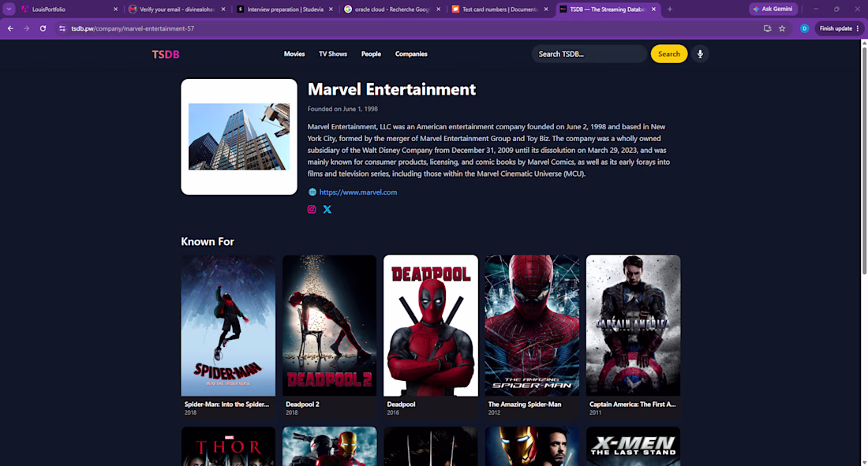Click the Deadpool 2 title text
The height and width of the screenshot is (466, 868).
[x=302, y=404]
